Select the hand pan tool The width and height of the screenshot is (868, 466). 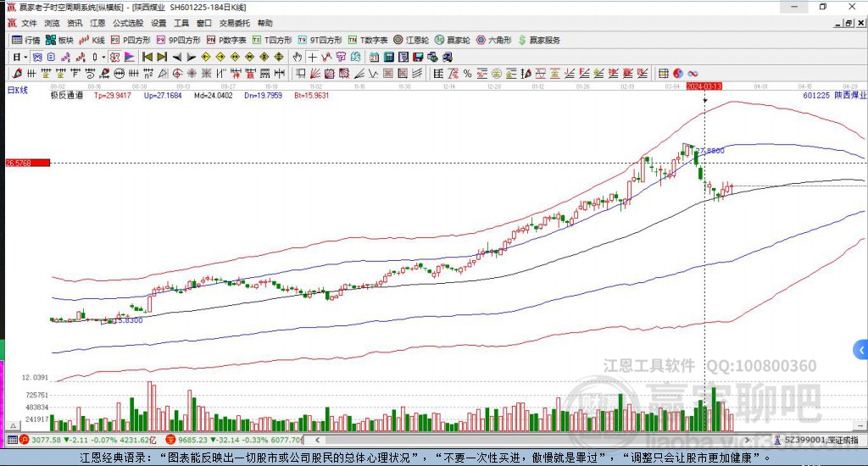coord(298,57)
